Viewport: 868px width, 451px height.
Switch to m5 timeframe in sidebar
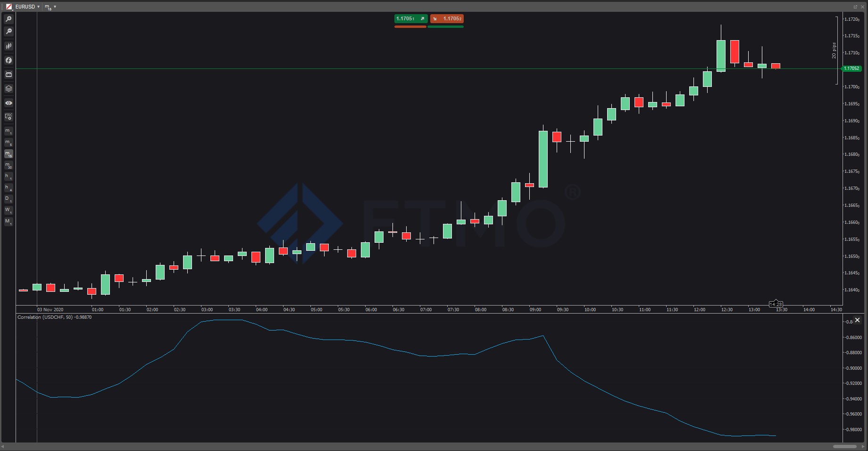[x=8, y=143]
